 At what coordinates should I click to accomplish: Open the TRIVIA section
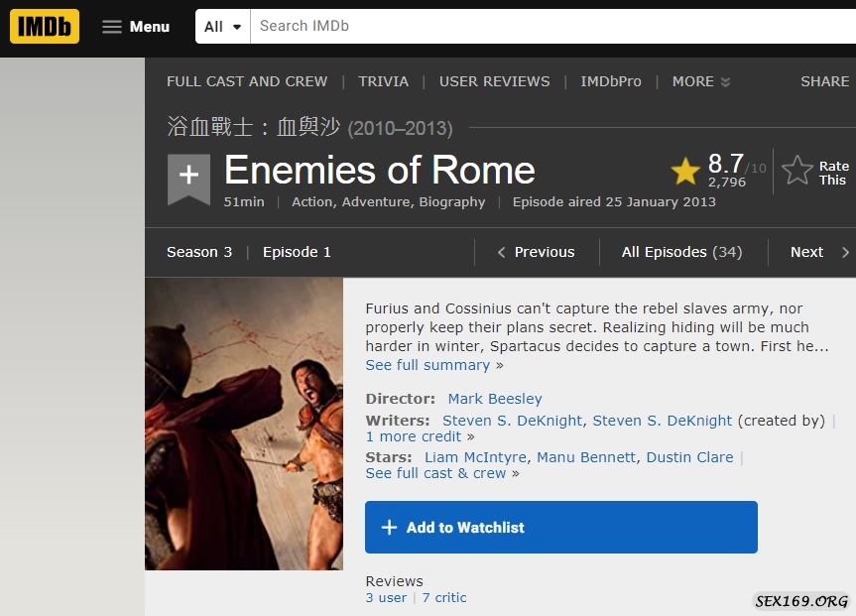click(x=383, y=81)
